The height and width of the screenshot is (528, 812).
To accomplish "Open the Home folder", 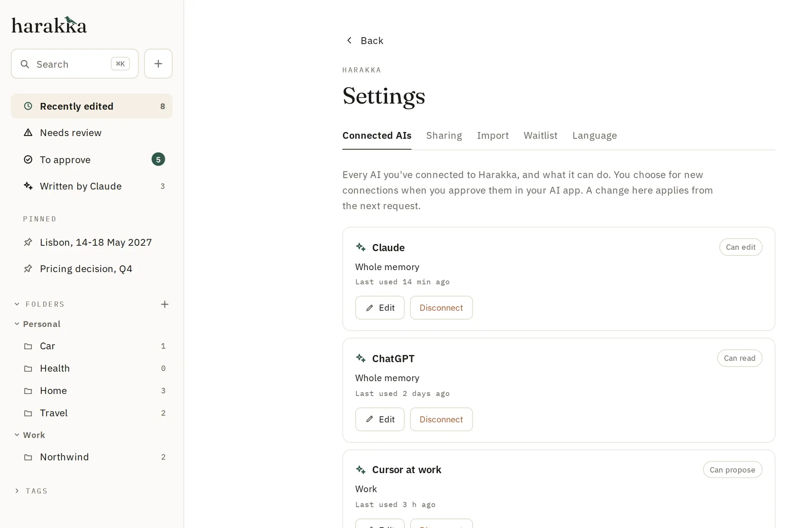I will (92, 391).
